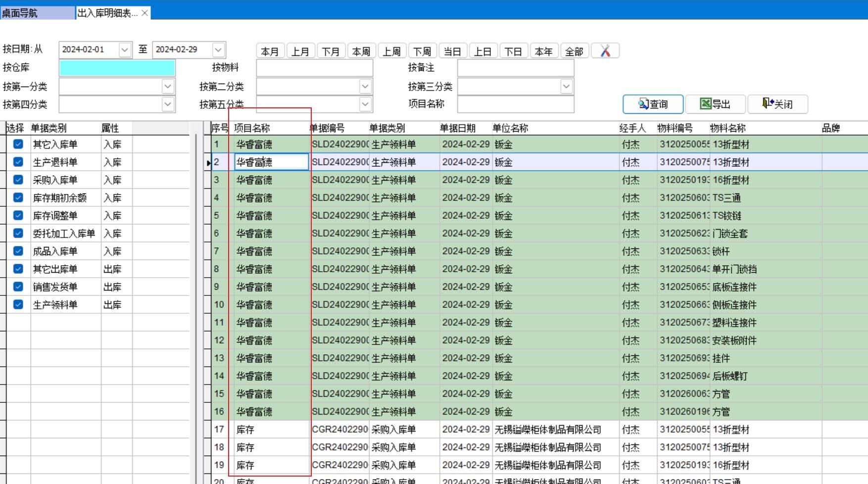Select the 出入库明细表 tab
This screenshot has width=868, height=484.
(x=107, y=13)
